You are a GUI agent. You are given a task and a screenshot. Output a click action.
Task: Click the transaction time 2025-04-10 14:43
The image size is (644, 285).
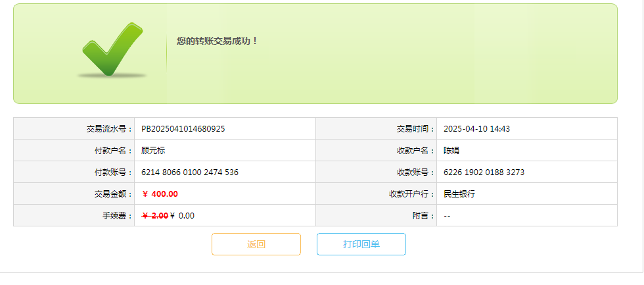coord(477,129)
